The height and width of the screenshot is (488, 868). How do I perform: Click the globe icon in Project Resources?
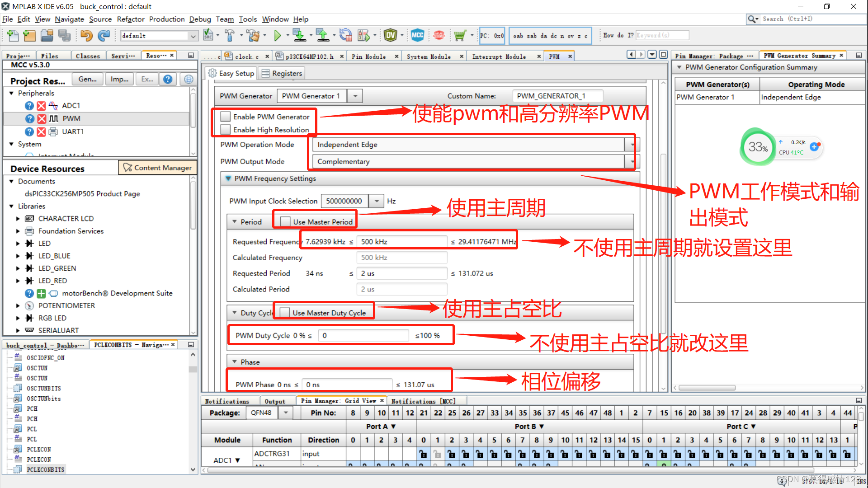click(189, 79)
